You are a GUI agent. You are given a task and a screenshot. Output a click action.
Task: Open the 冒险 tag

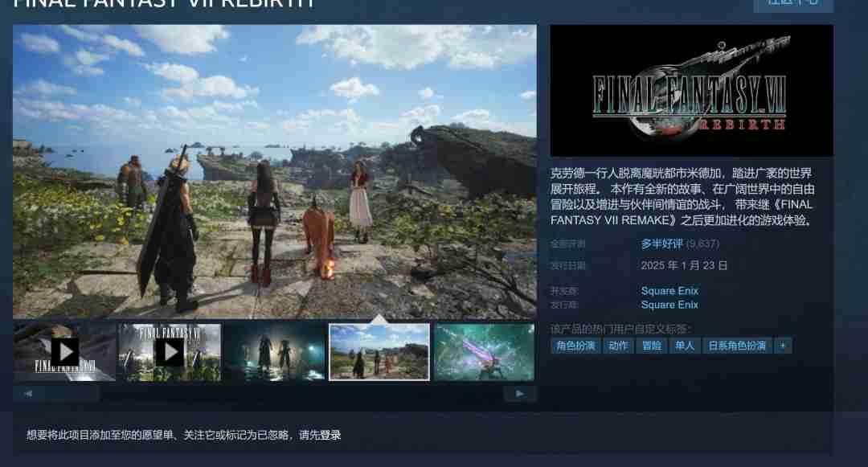[651, 346]
